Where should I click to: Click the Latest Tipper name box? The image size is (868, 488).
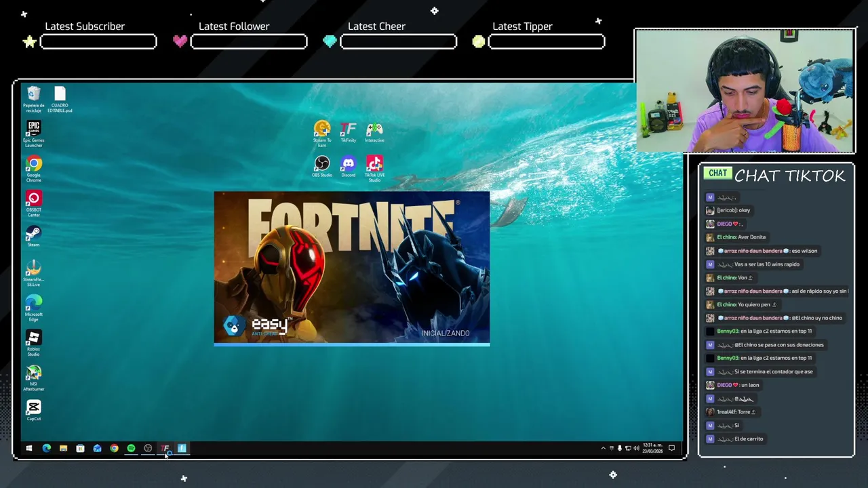(547, 42)
